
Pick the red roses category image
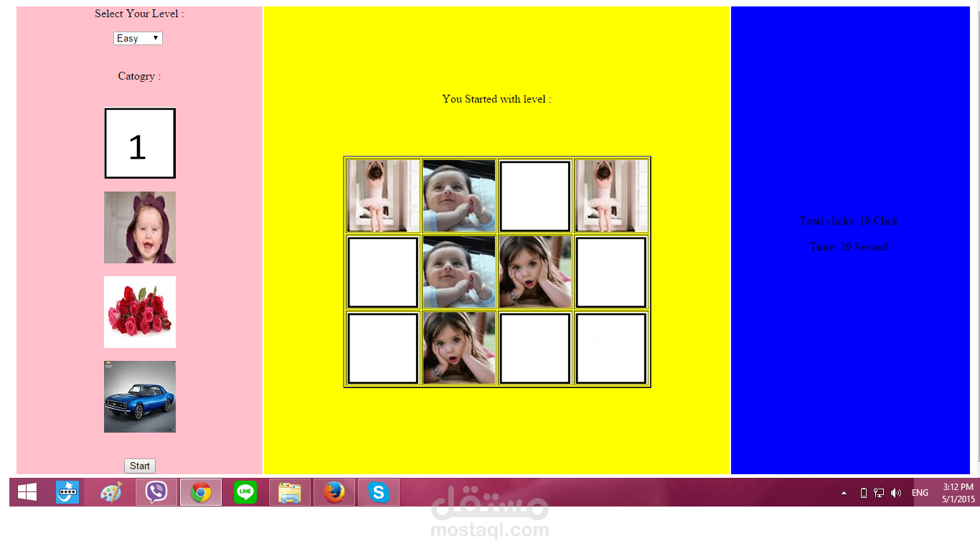[x=140, y=312]
